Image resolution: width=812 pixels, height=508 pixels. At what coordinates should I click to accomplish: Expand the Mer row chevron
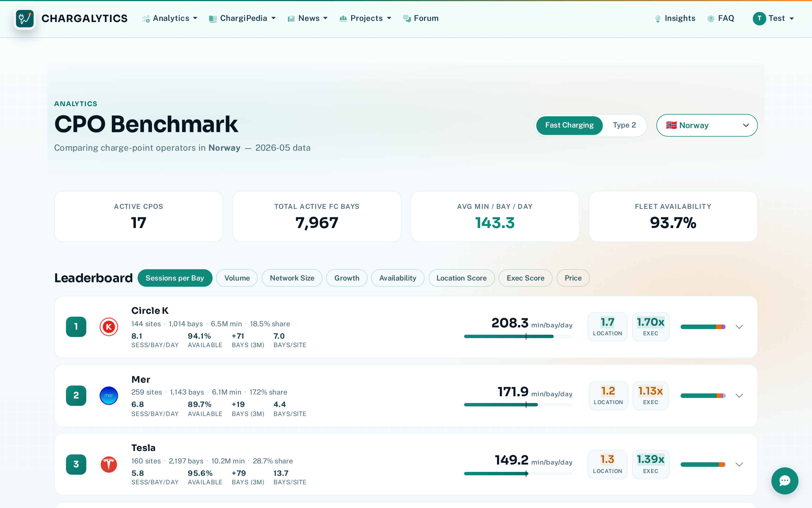(x=739, y=395)
